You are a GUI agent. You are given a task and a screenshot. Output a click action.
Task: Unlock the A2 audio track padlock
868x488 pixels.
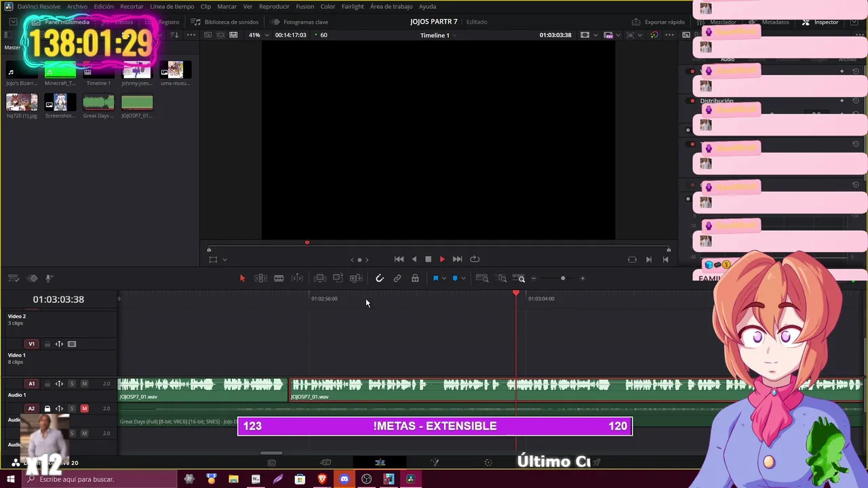tap(47, 409)
